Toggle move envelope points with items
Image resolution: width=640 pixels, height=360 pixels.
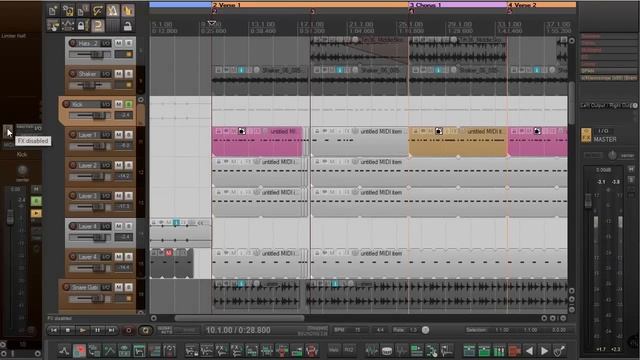click(x=68, y=26)
